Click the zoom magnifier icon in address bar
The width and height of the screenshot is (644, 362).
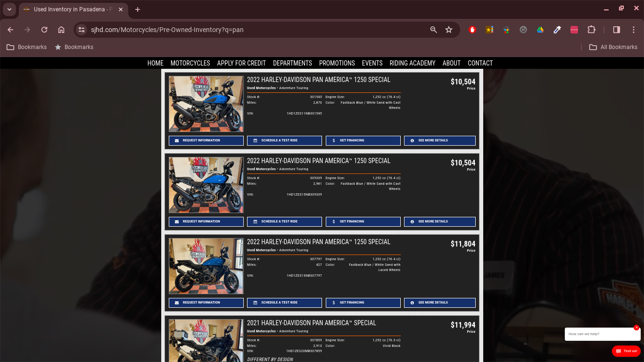pyautogui.click(x=434, y=30)
